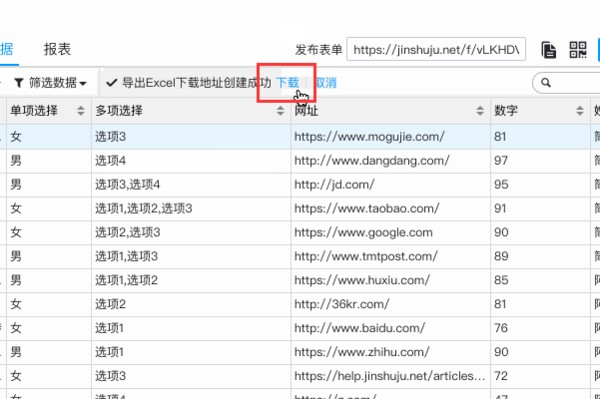The image size is (600, 399).
Task: Click the 取消 link
Action: pos(325,83)
